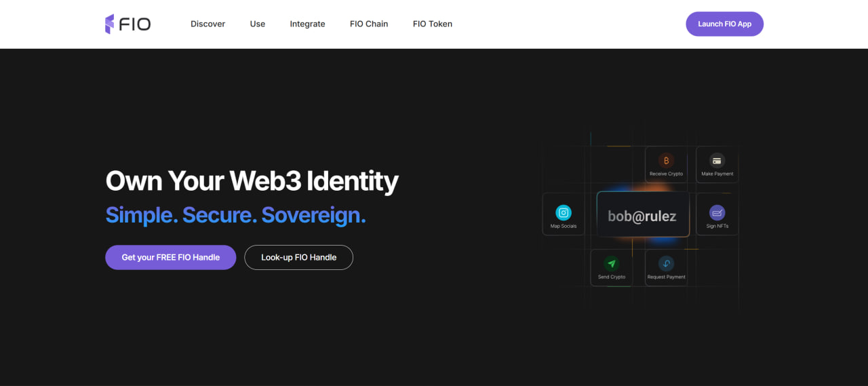
Task: Open the Discover menu
Action: (208, 24)
